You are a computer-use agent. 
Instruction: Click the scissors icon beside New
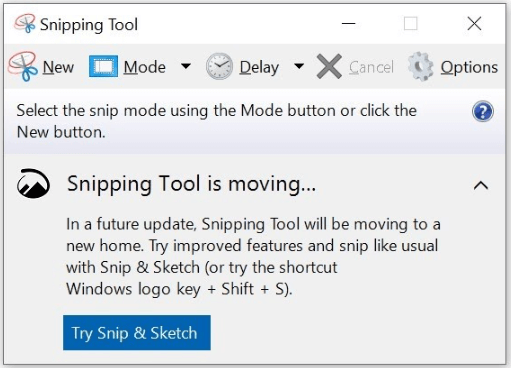(23, 67)
